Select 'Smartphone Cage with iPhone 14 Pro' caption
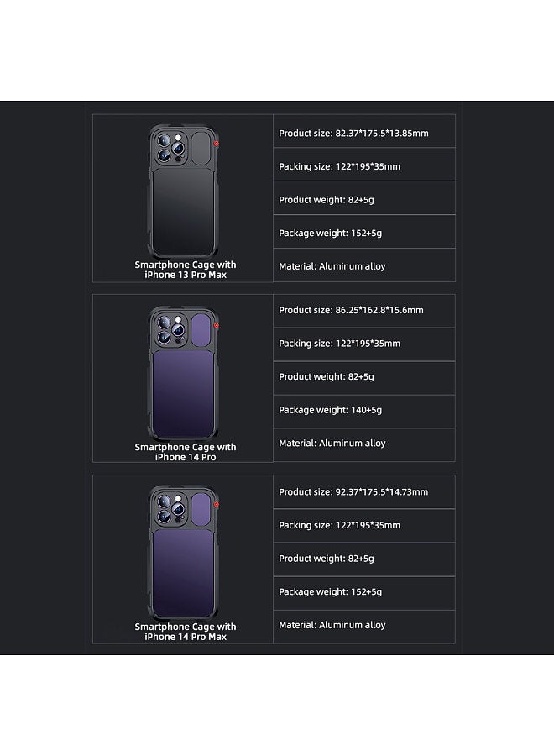554x756 pixels. [186, 452]
